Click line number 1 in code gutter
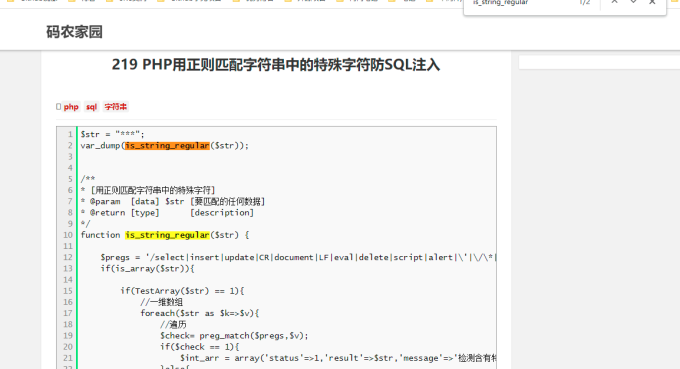 pyautogui.click(x=70, y=134)
